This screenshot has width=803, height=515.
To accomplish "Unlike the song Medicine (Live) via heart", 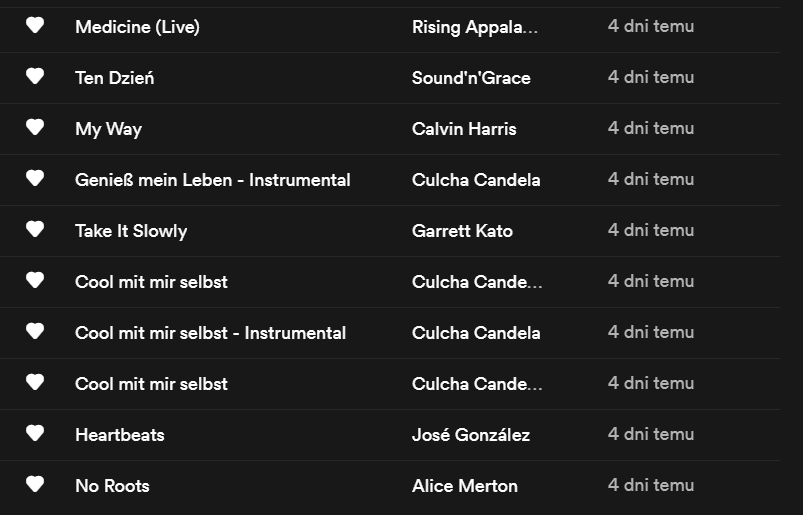I will click(x=35, y=26).
